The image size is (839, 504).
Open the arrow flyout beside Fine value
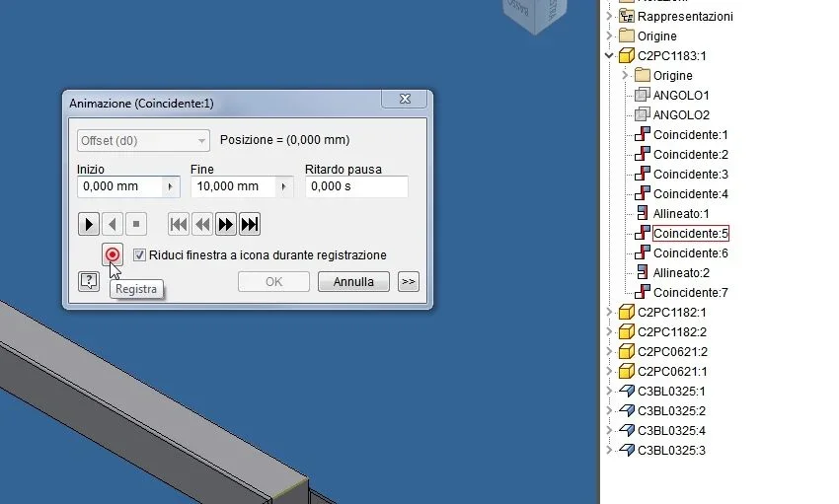283,186
